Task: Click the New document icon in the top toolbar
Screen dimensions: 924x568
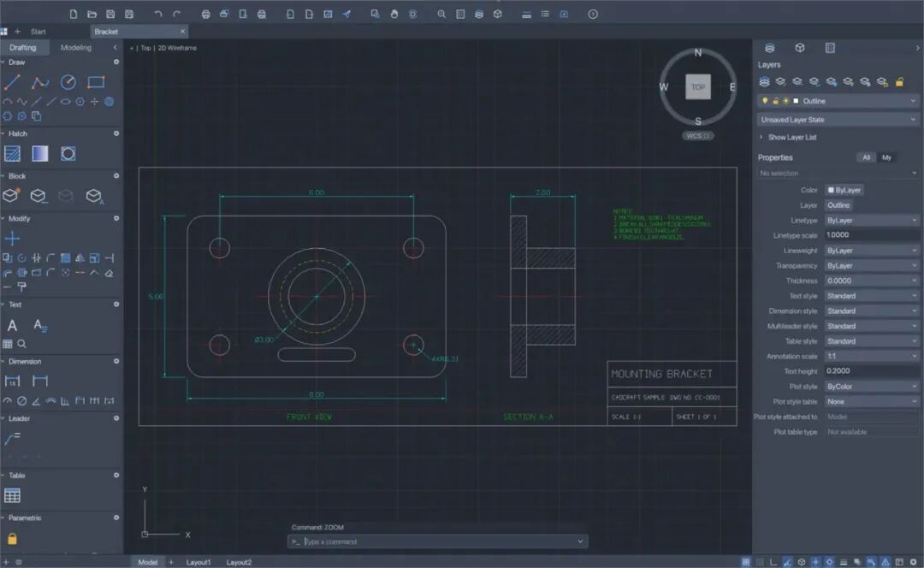Action: tap(73, 15)
